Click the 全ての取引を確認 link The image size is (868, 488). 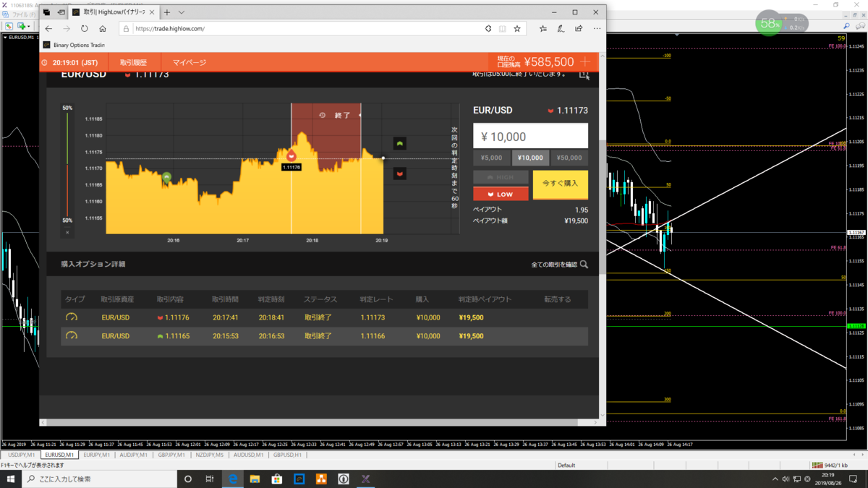554,265
